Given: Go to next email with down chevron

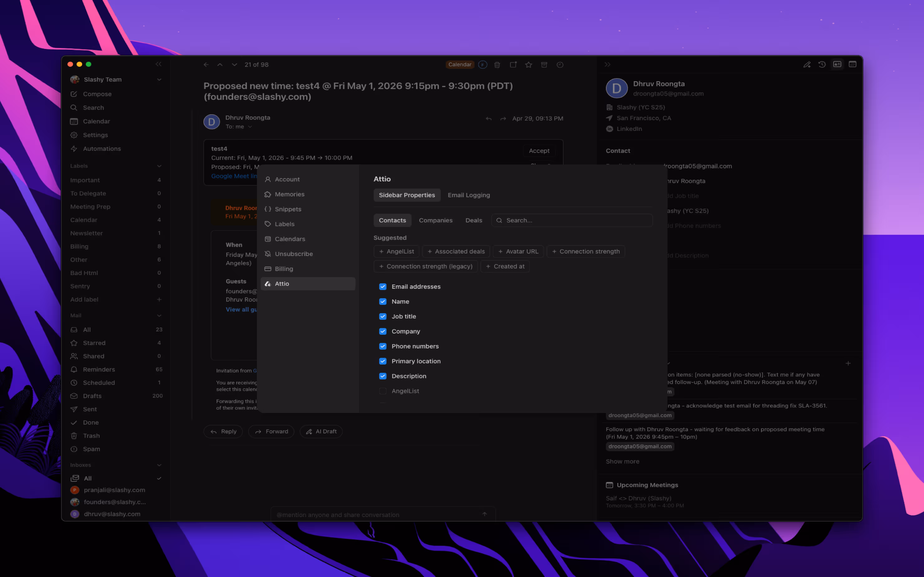Looking at the screenshot, I should [234, 65].
